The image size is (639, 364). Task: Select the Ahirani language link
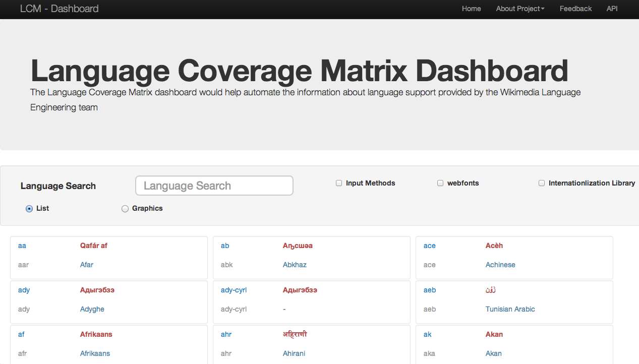pyautogui.click(x=294, y=353)
